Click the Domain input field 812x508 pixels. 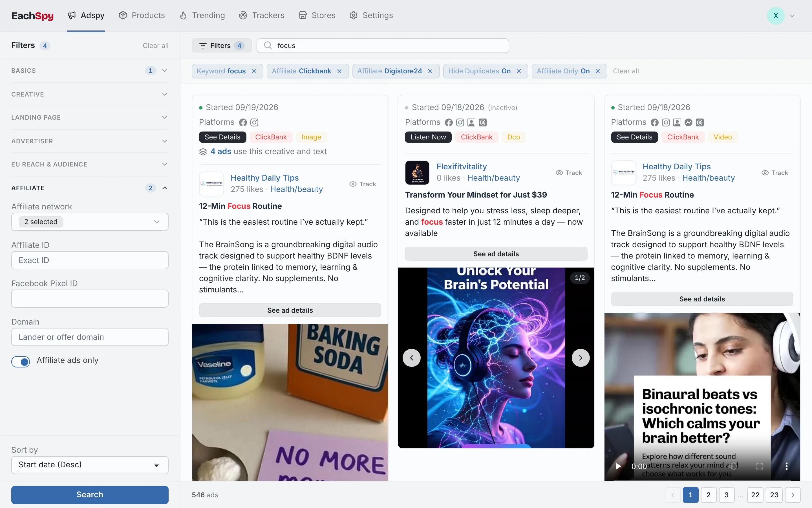[90, 337]
